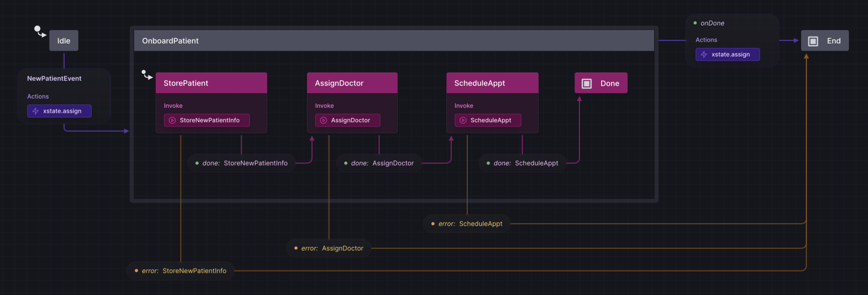Select the AssignDoctor state header
The image size is (868, 295).
(352, 83)
